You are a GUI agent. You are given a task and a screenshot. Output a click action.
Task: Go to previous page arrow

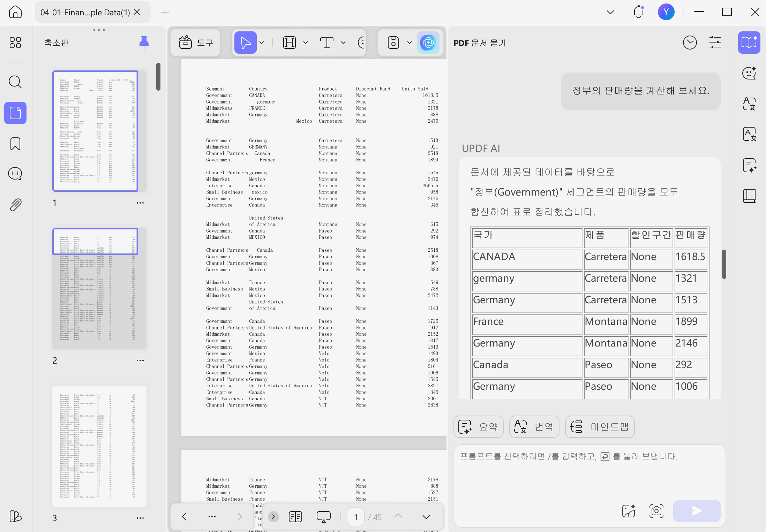click(x=184, y=517)
